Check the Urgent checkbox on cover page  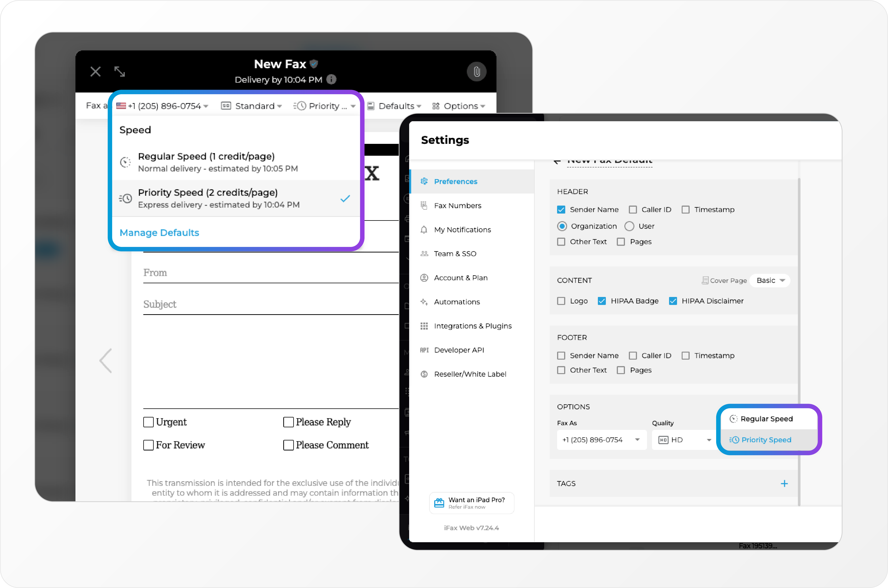coord(148,422)
